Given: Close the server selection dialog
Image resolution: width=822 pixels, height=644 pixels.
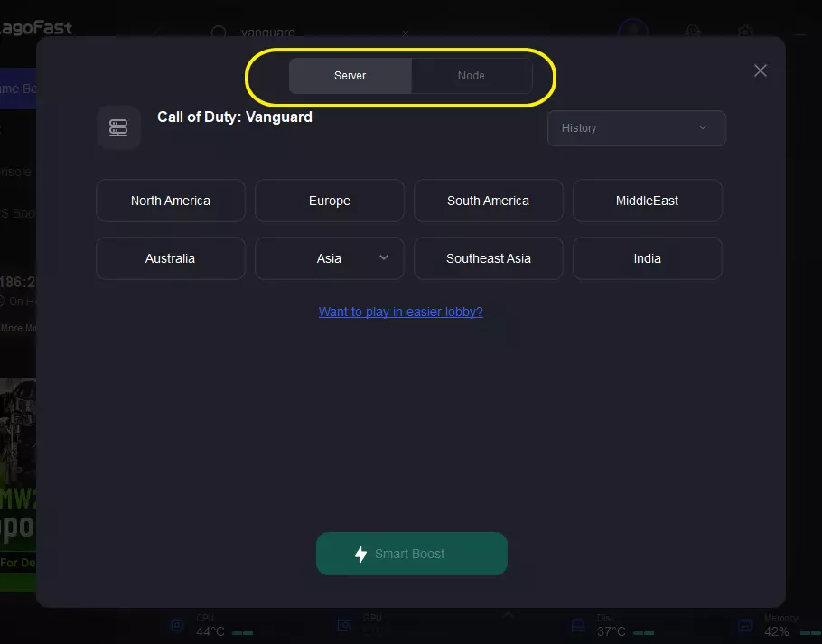Looking at the screenshot, I should tap(761, 70).
